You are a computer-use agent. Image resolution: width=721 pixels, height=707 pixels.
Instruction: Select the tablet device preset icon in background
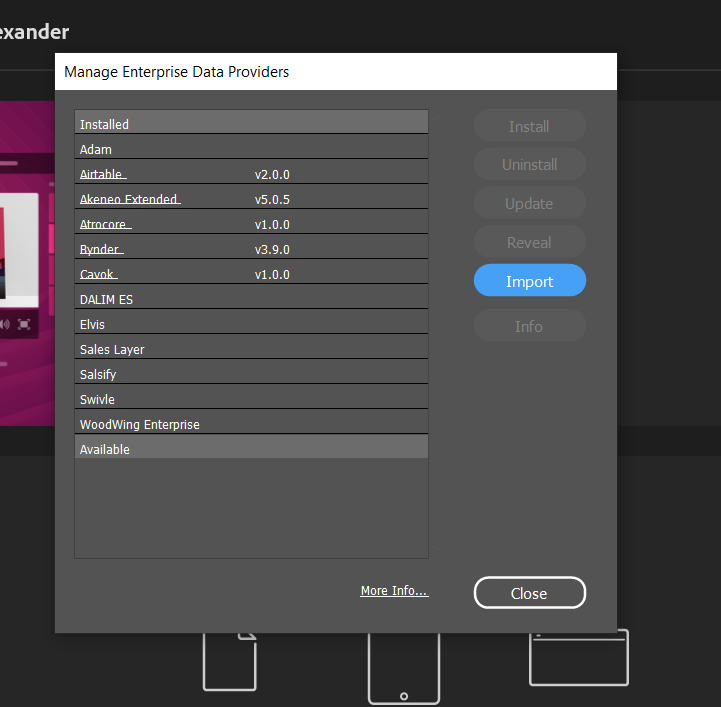404,668
